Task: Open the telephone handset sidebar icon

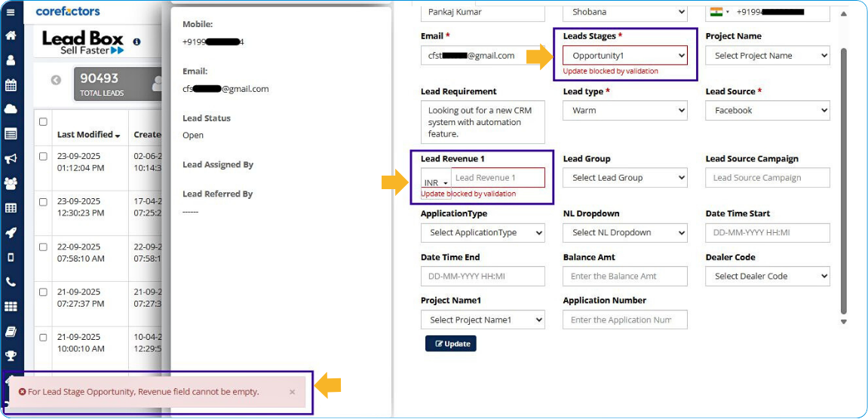Action: point(11,282)
